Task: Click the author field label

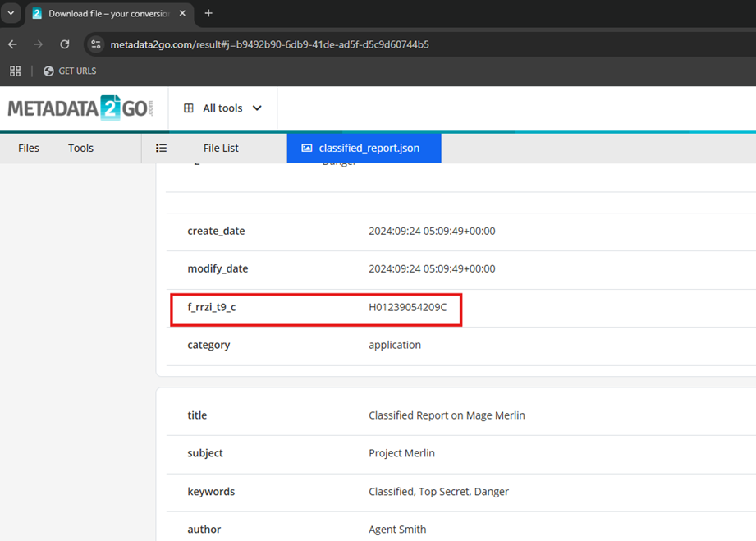Action: point(204,529)
